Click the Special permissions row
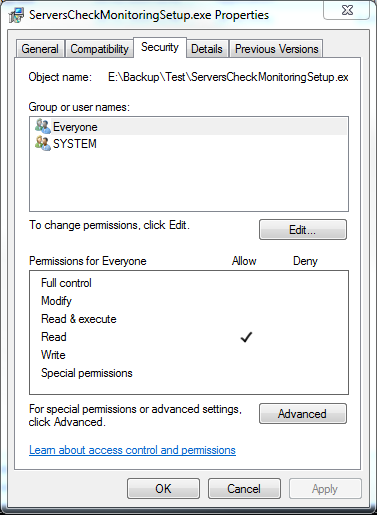377x515 pixels. point(189,373)
